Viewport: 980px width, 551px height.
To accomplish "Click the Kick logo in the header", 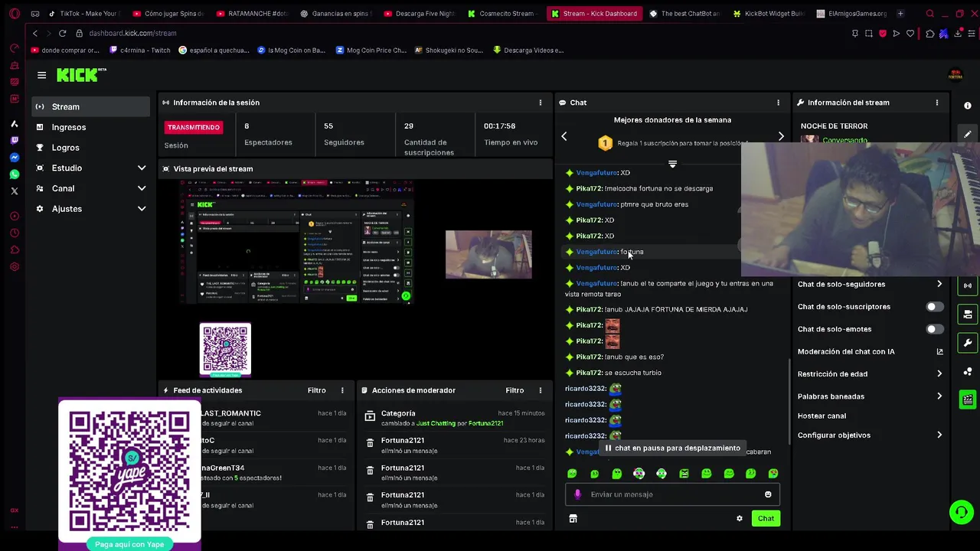I will [x=81, y=74].
